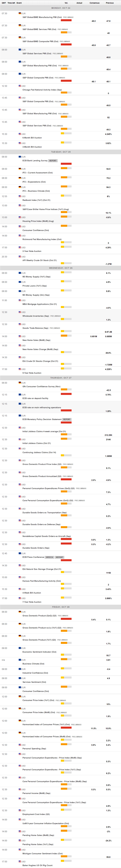Click REPORT badge on ECB Monetary Policy Decision Statement

click(x=67, y=419)
